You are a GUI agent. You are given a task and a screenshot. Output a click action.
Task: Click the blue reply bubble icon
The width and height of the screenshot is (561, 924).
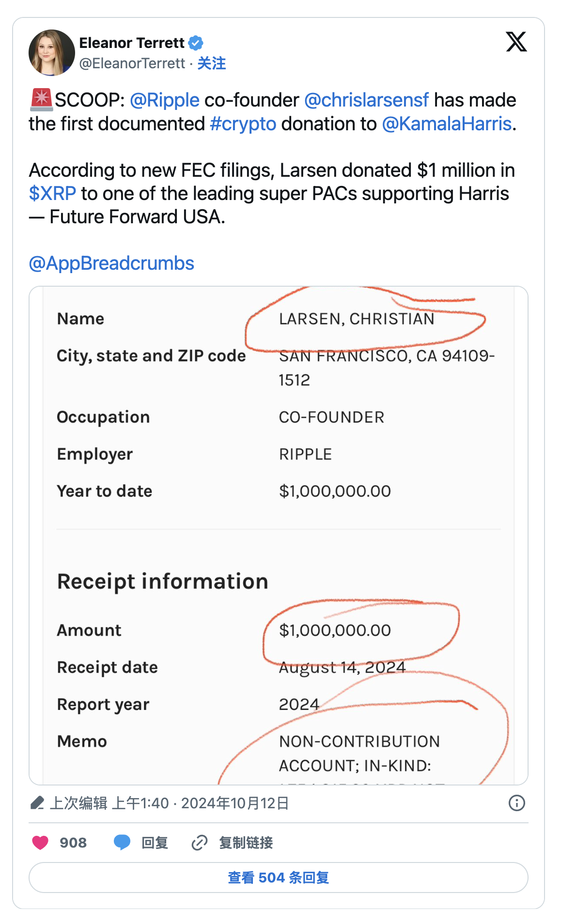click(122, 843)
